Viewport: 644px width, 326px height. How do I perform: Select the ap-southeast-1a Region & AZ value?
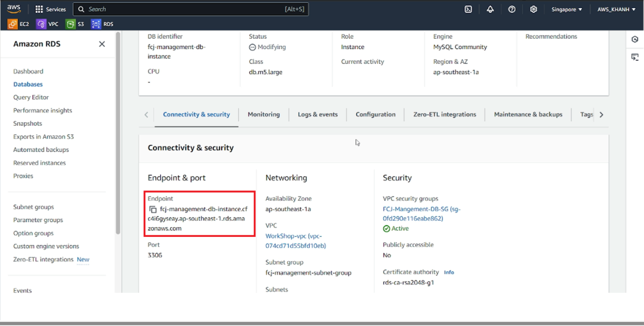(456, 72)
